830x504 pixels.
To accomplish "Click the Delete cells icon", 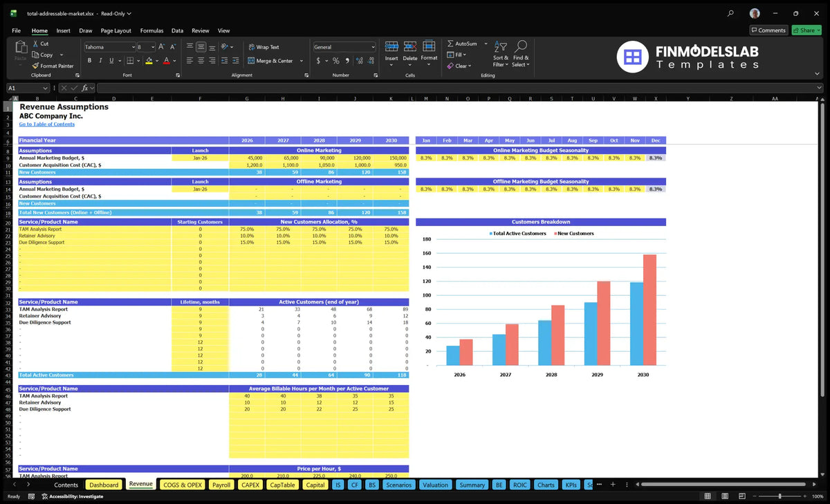I will tap(410, 46).
